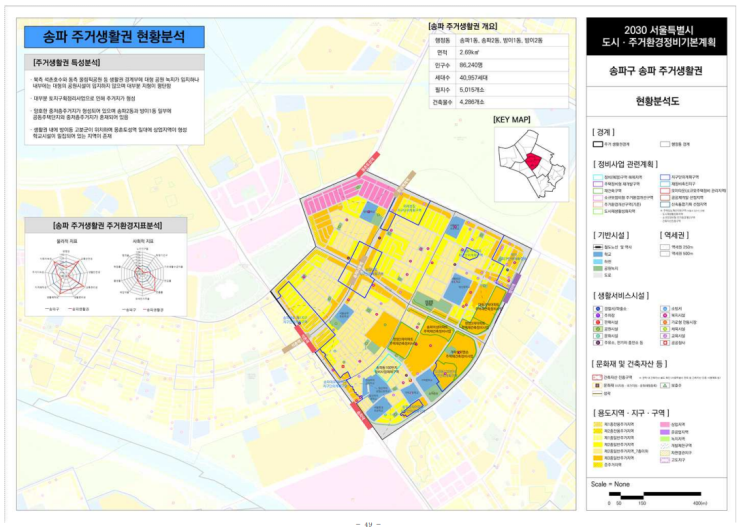The image size is (743, 528).
Task: Click the light blue 하천 legend swatch
Action: coord(598,261)
